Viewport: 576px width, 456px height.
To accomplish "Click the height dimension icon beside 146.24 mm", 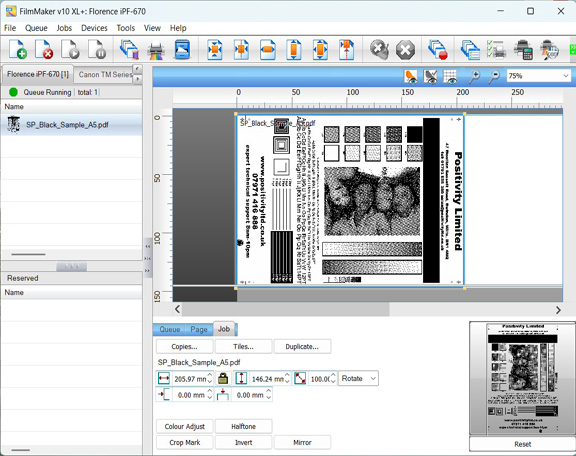I will click(x=241, y=378).
